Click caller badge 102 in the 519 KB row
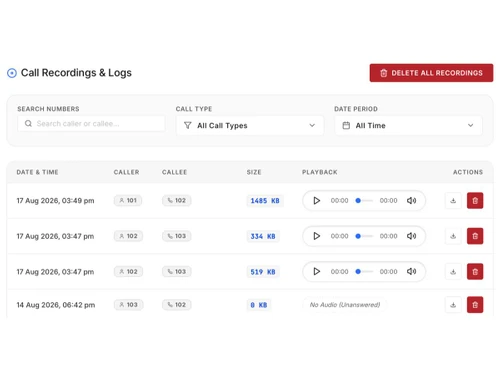This screenshot has height=375, width=500. coord(128,272)
